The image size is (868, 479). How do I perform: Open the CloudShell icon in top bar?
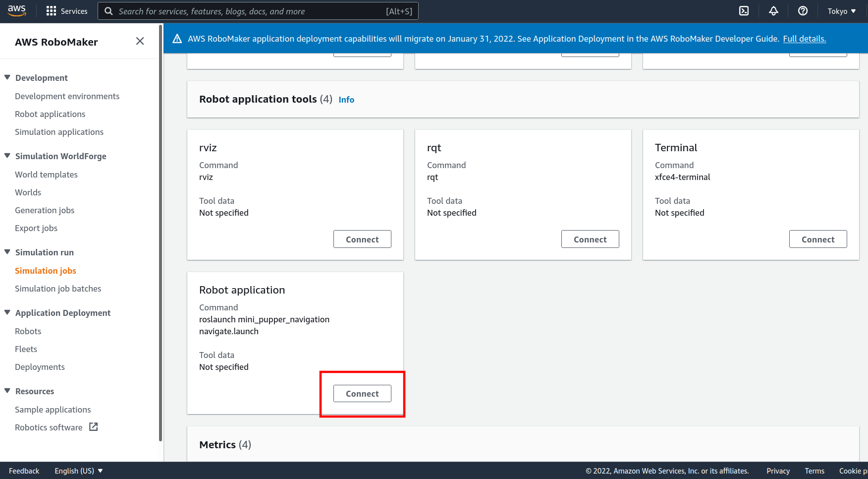pos(744,11)
